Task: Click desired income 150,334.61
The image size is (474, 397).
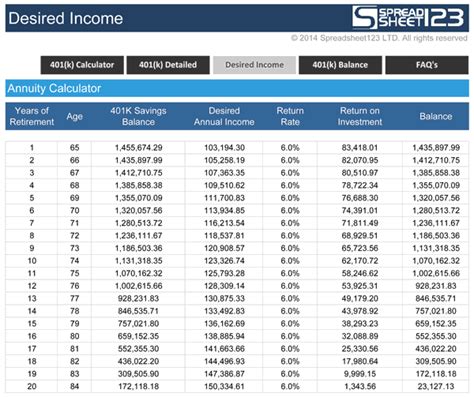Action: pos(224,386)
